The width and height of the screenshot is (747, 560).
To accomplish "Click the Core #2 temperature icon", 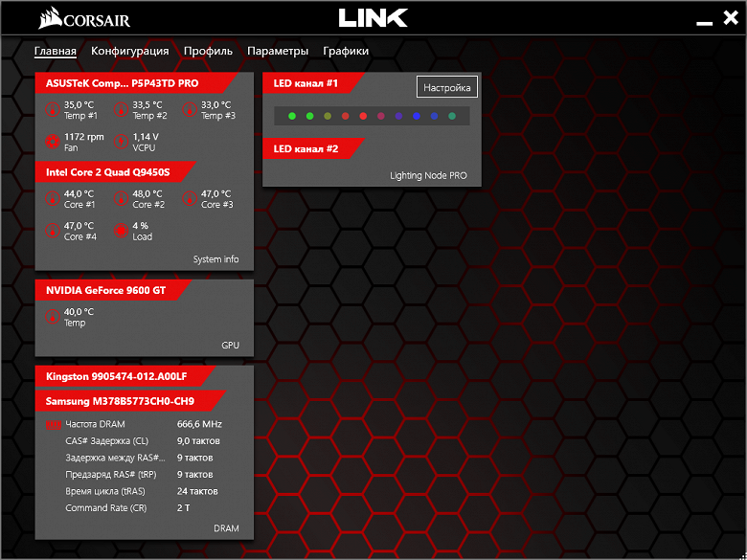I will click(121, 199).
